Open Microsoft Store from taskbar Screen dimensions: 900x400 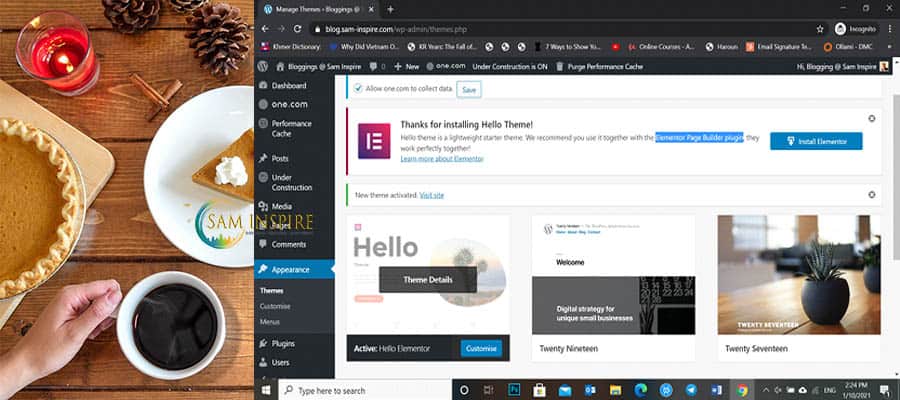click(x=539, y=390)
